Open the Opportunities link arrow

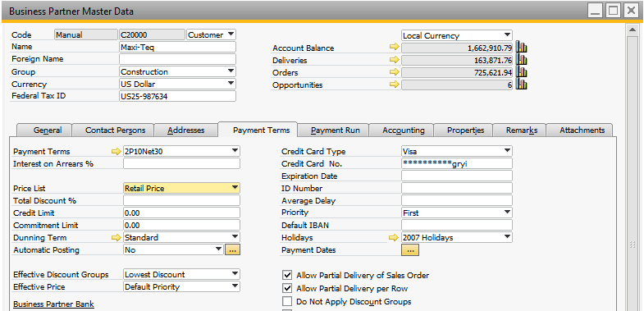(395, 85)
